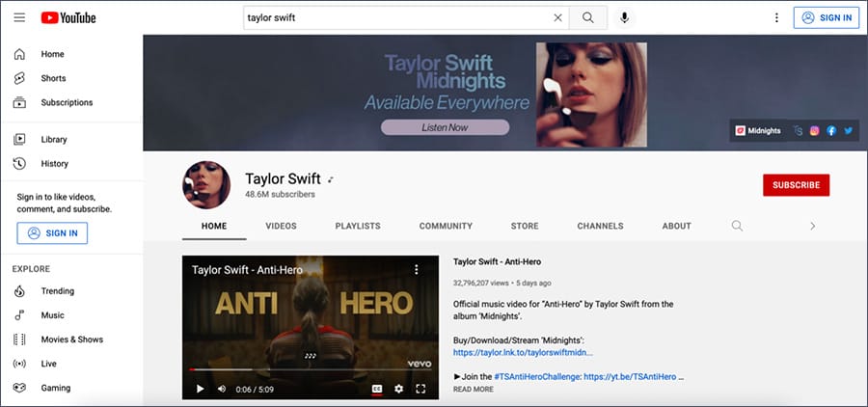Viewport: 868px width, 407px height.
Task: Open video player three-dot menu
Action: [417, 270]
